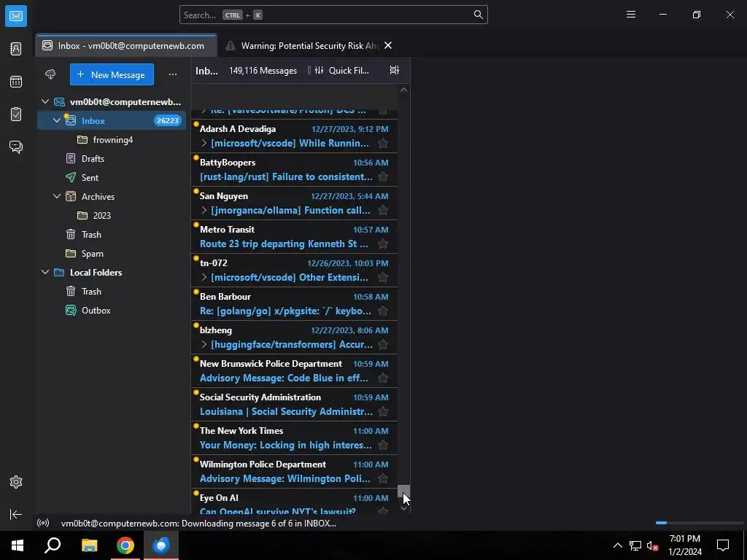Screen dimensions: 747x560
Task: Expand the tn-072 vscode thread
Action: pos(204,277)
